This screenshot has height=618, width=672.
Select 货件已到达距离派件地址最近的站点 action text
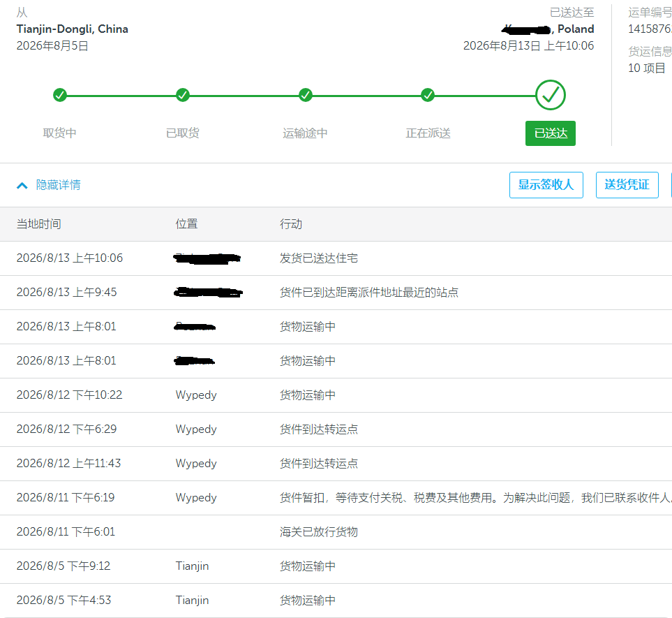point(369,293)
